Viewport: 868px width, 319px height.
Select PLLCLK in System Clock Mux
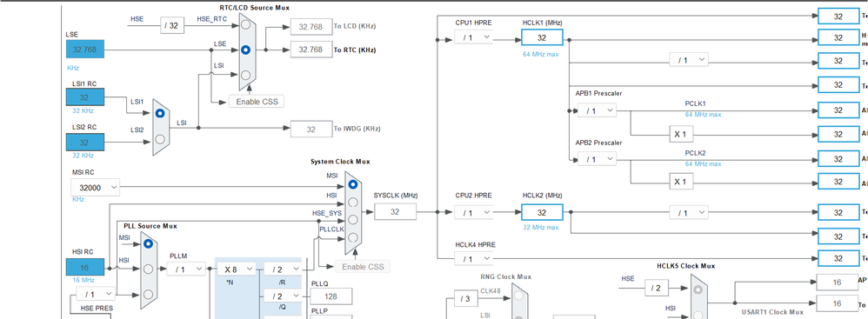(x=352, y=238)
